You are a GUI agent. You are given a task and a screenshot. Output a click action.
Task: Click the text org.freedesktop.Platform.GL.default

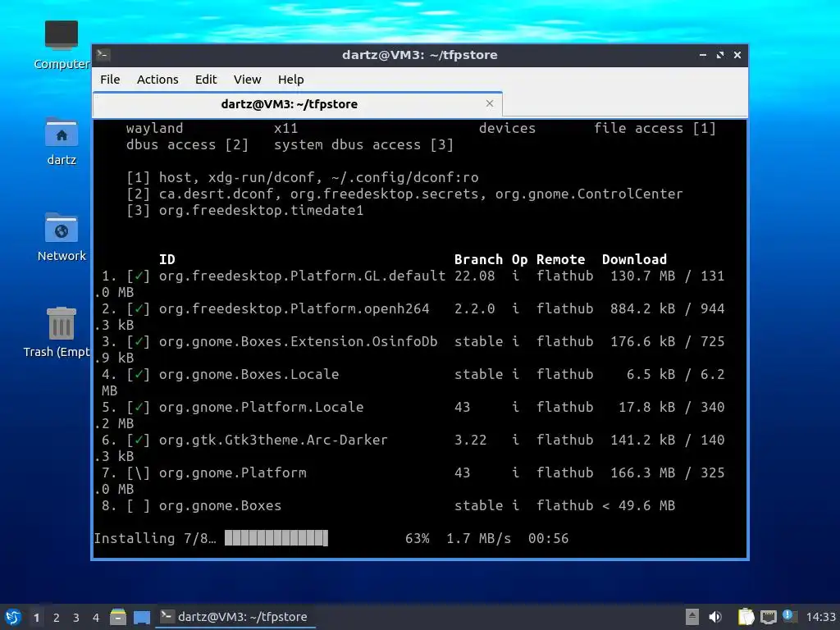(302, 276)
